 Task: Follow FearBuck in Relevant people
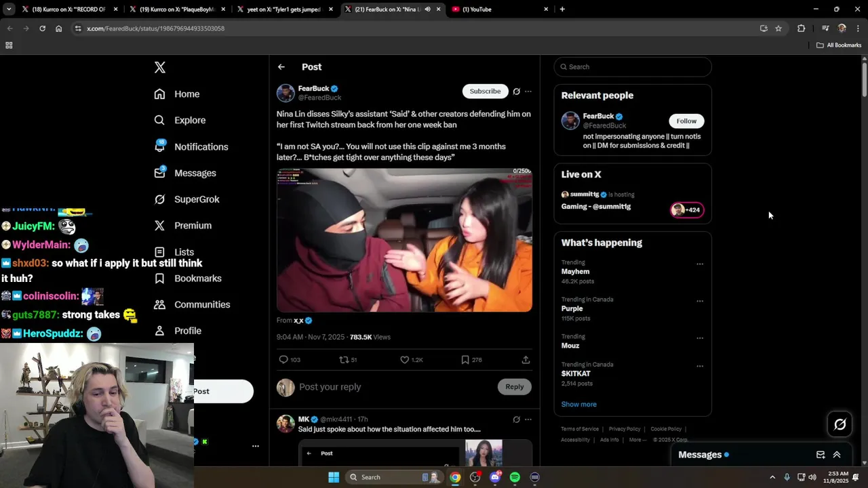686,121
